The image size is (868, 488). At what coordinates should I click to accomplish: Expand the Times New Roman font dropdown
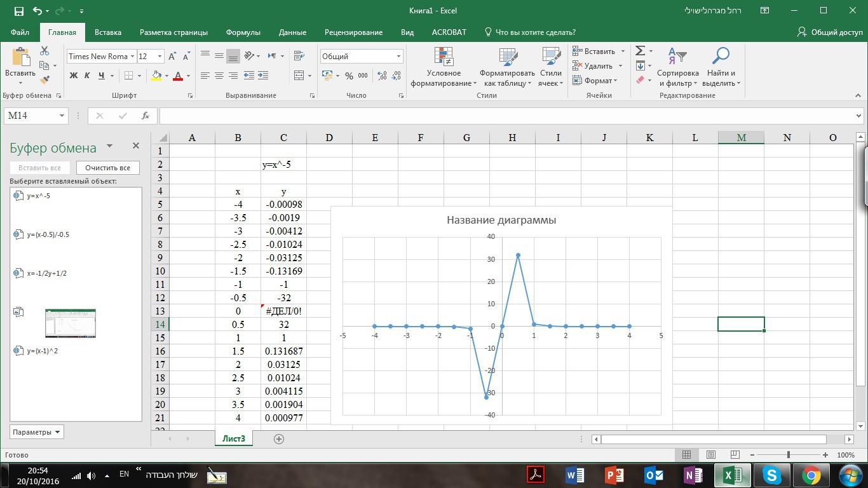(132, 57)
